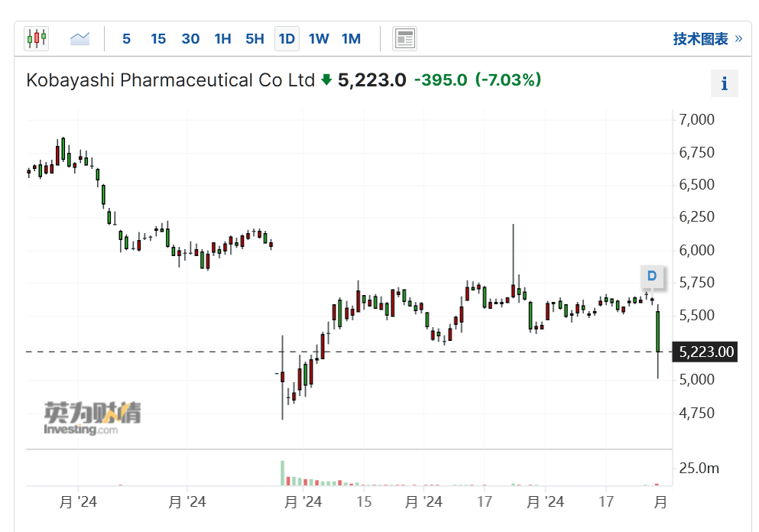The image size is (759, 532).
Task: Click the 5,223.00 current price label
Action: (707, 352)
